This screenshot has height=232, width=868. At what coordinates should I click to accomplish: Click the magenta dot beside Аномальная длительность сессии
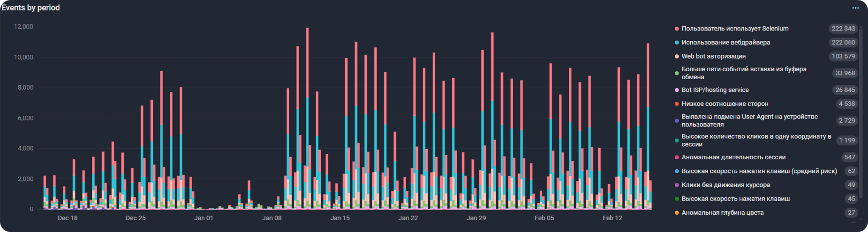click(x=677, y=157)
